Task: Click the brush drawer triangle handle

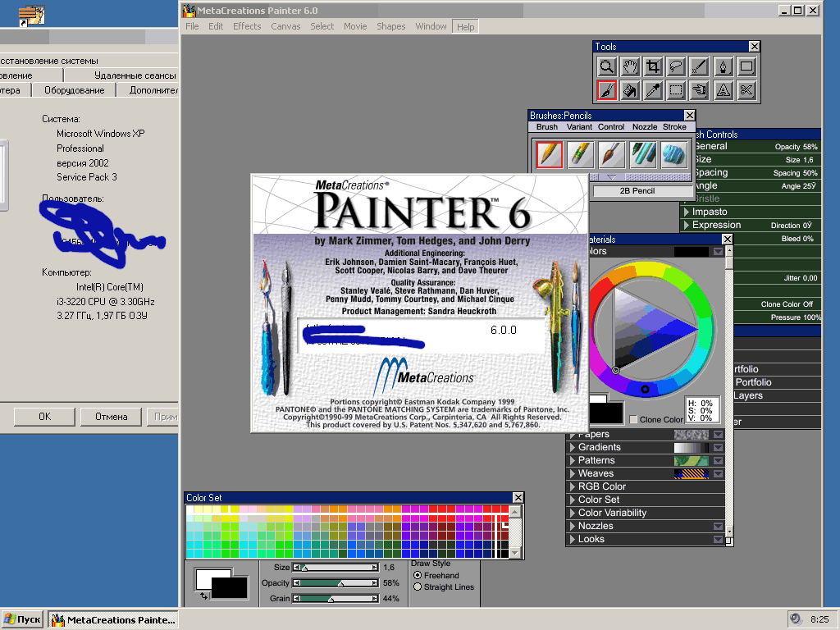Action: pos(612,177)
